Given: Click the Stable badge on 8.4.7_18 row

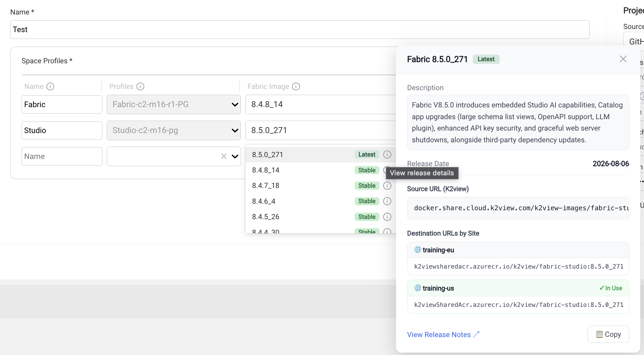Looking at the screenshot, I should coord(367,186).
